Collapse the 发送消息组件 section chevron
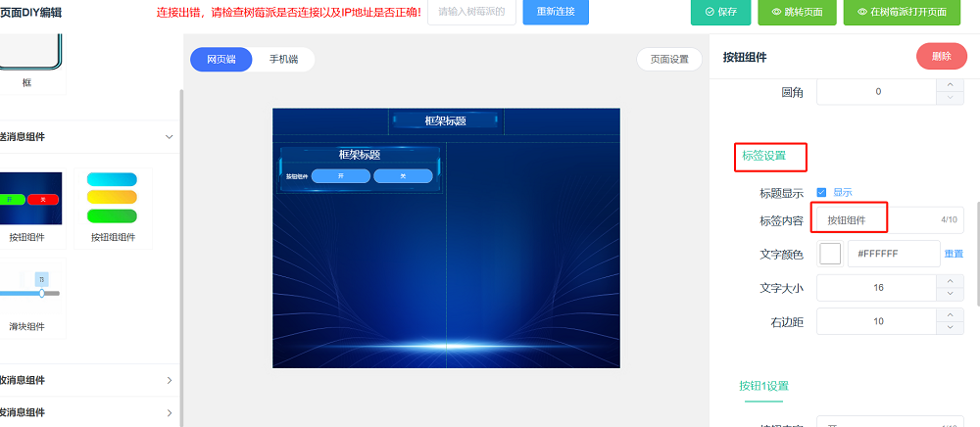 pyautogui.click(x=169, y=137)
